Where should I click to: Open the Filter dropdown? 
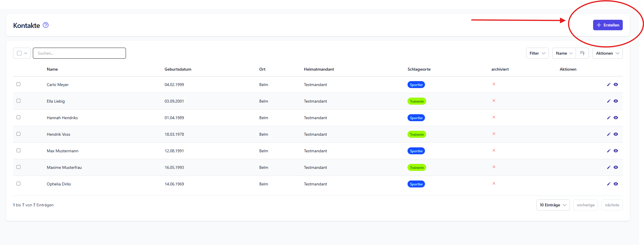coord(537,53)
